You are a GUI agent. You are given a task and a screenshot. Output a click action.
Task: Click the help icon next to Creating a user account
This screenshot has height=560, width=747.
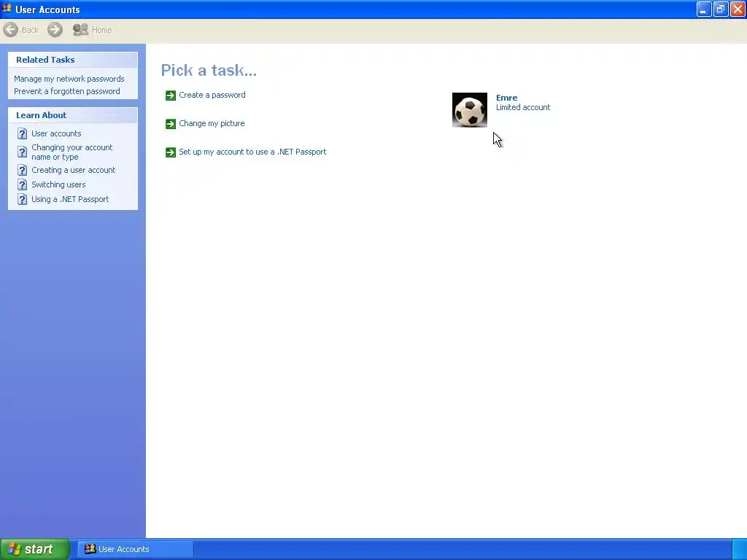click(x=23, y=170)
